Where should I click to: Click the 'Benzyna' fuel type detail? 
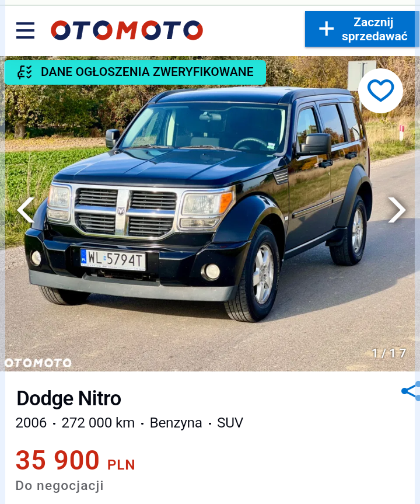[176, 423]
